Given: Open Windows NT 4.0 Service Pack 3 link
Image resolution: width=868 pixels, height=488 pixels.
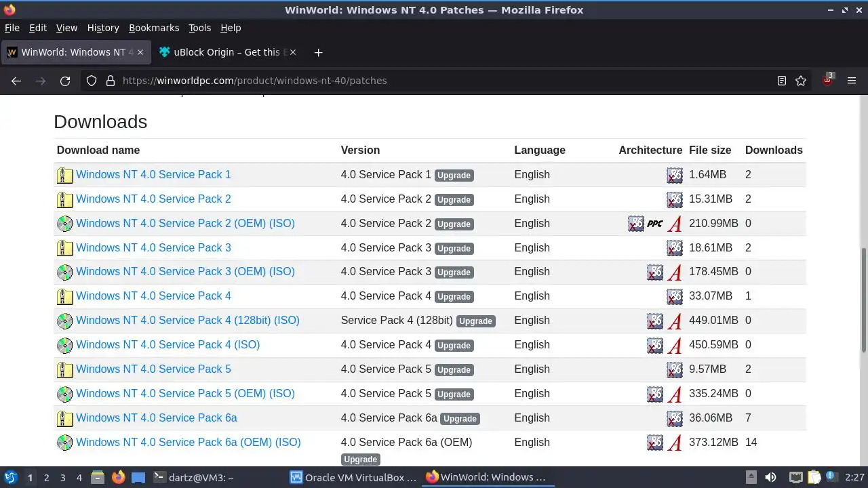Looking at the screenshot, I should 153,247.
